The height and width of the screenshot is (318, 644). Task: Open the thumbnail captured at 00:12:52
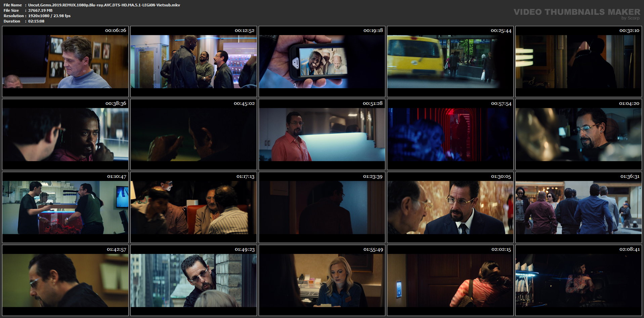[194, 62]
